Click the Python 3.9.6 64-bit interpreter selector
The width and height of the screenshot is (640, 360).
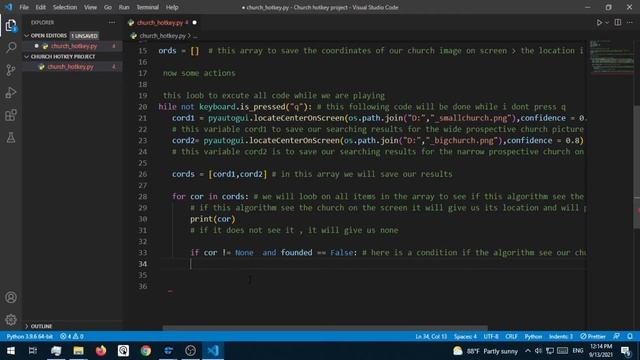pyautogui.click(x=29, y=336)
